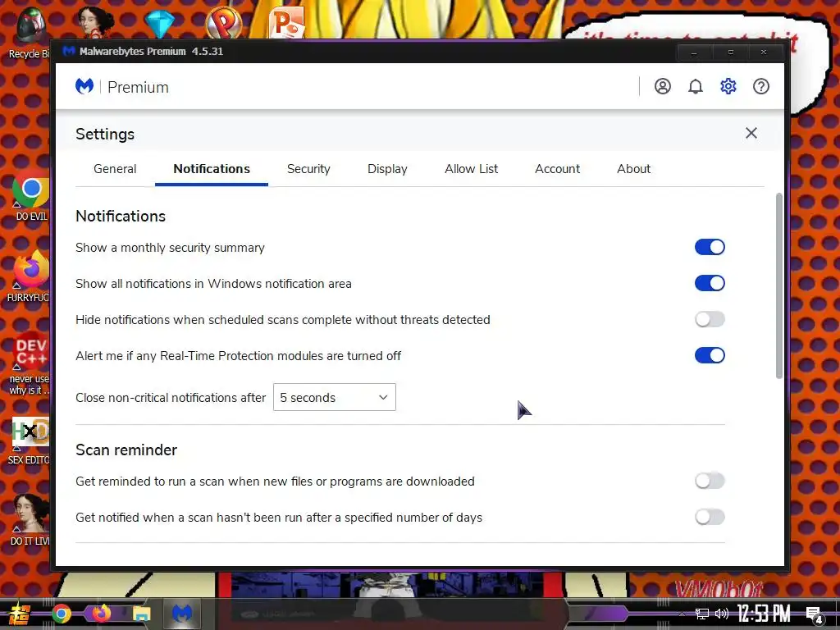Enable notification when scan hasn't run for days
Viewport: 840px width, 630px height.
[x=710, y=517]
